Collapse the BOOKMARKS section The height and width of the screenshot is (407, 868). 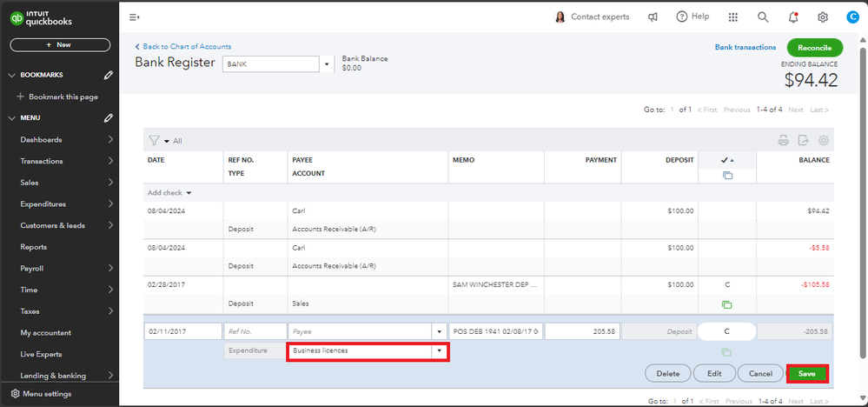click(x=13, y=75)
